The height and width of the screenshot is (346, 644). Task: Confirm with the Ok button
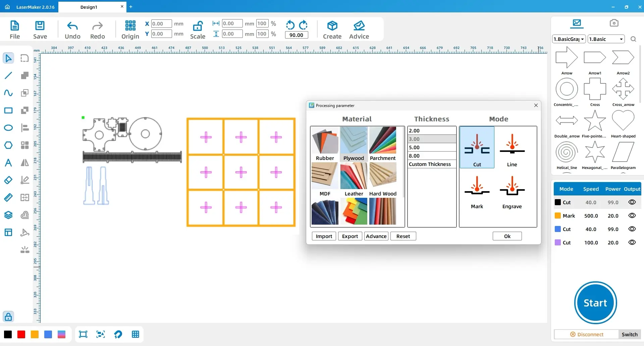point(507,236)
